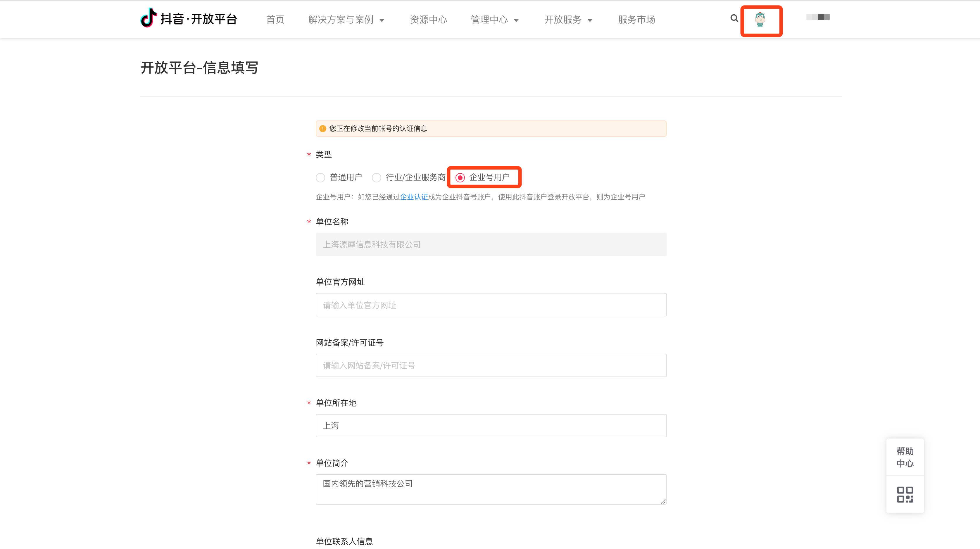Select the 普通用户 radio button
Viewport: 980px width, 549px height.
pos(320,178)
